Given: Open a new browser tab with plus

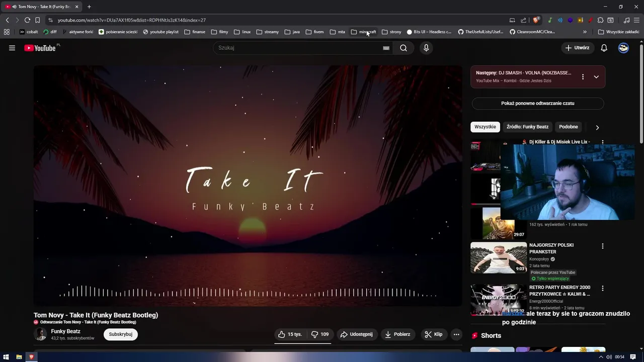Looking at the screenshot, I should point(89,7).
